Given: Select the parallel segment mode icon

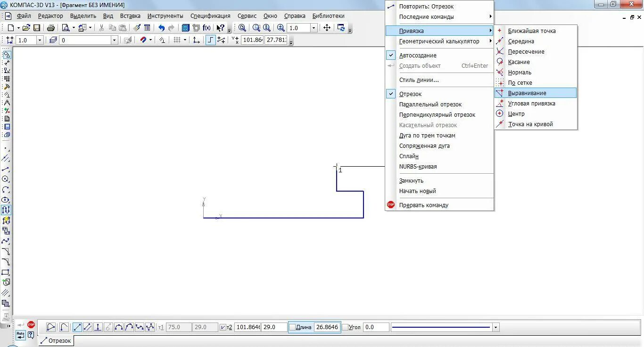Looking at the screenshot, I should pos(88,327).
